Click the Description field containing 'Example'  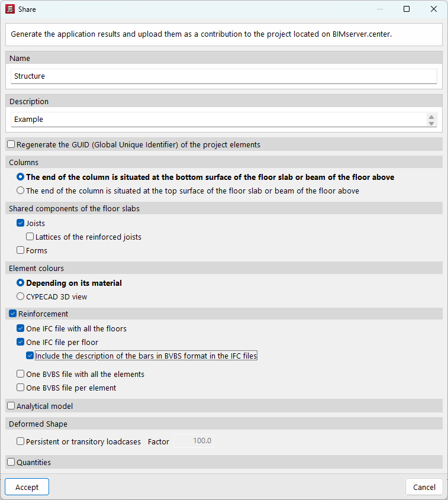(218, 120)
